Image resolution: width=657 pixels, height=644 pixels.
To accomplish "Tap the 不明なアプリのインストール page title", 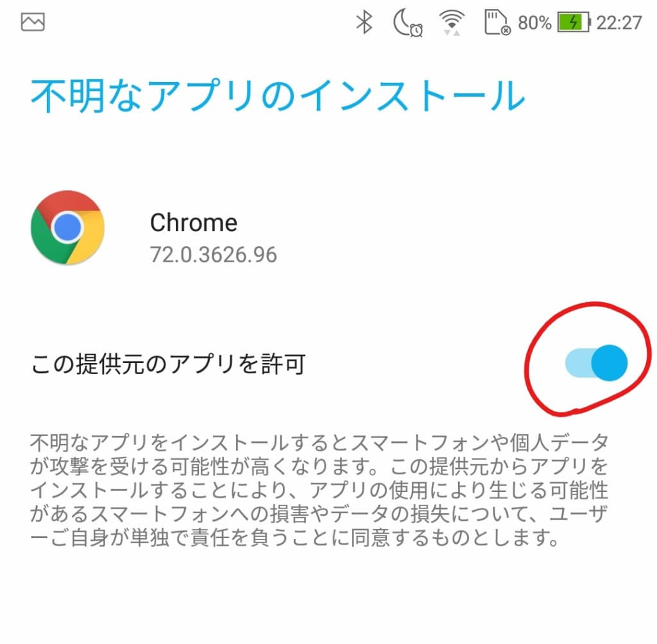I will pos(277,96).
